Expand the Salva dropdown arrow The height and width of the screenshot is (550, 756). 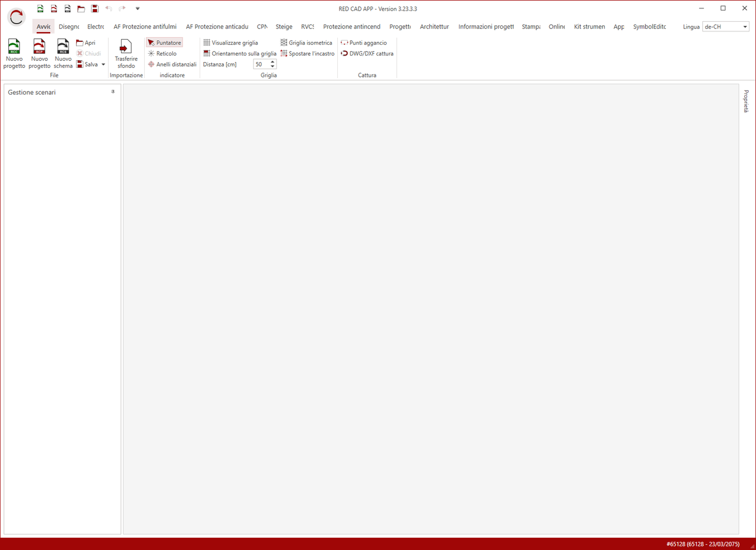pyautogui.click(x=103, y=64)
